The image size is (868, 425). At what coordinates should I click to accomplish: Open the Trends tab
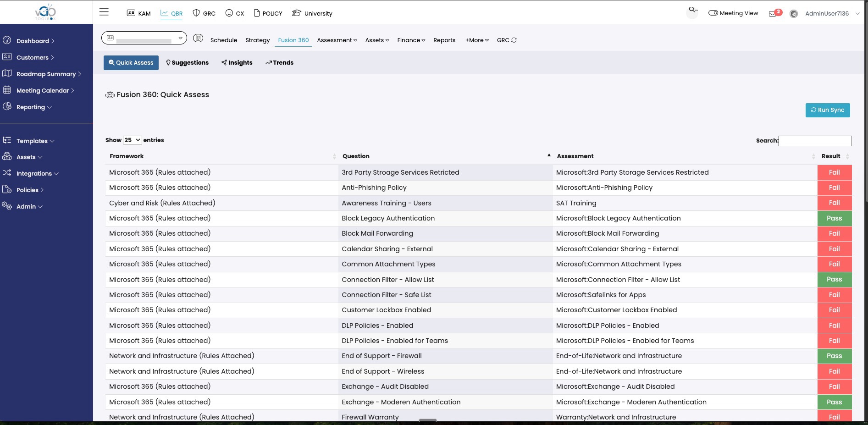[279, 62]
